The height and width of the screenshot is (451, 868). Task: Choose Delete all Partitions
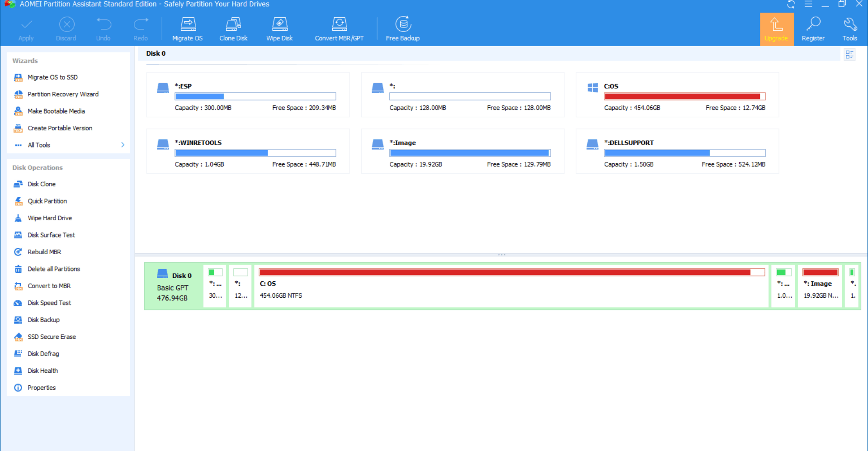[x=54, y=269]
